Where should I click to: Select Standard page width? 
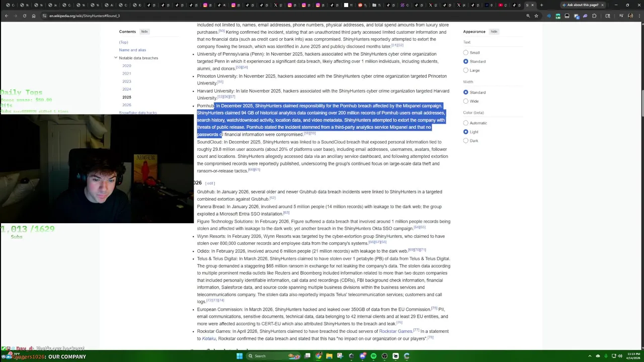pos(466,93)
